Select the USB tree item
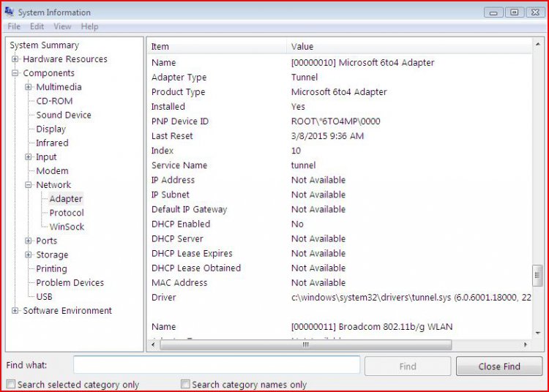The width and height of the screenshot is (549, 392). pos(44,296)
